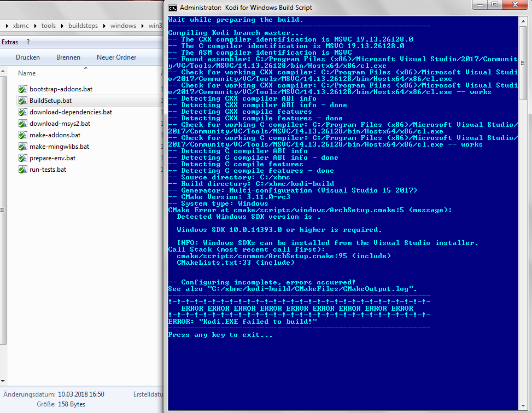Create a folder with Neuer Ordner

116,57
